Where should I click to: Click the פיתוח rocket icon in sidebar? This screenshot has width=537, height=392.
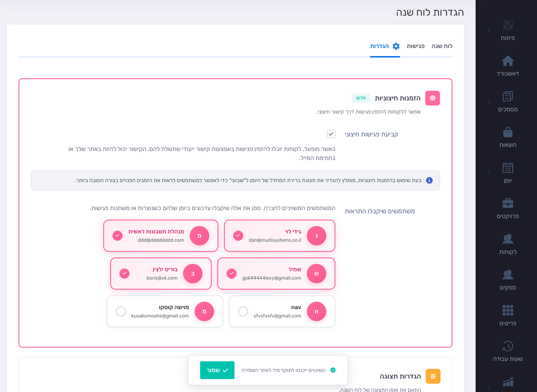point(508,25)
